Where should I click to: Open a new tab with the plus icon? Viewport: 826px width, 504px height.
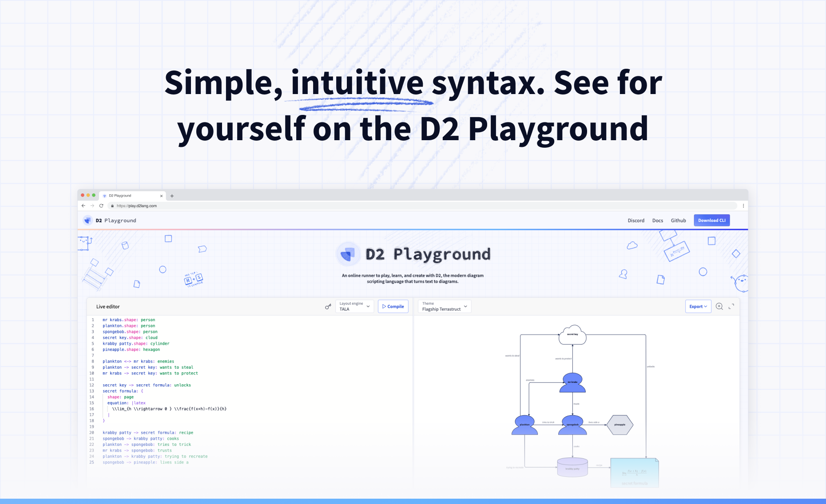(x=172, y=196)
